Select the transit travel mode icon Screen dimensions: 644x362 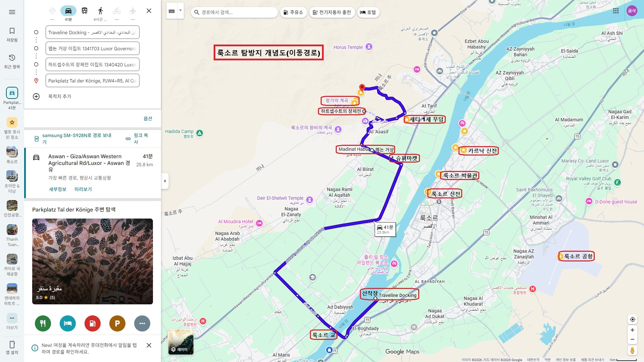(85, 11)
